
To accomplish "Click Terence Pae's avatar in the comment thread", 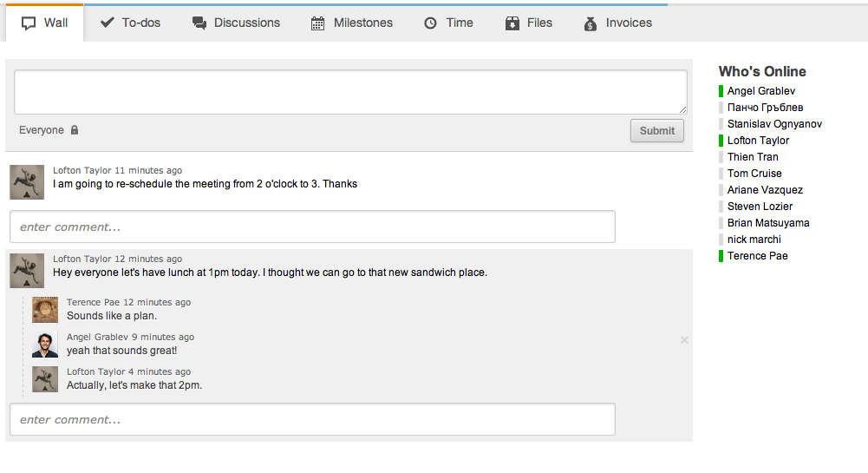I will (x=45, y=310).
